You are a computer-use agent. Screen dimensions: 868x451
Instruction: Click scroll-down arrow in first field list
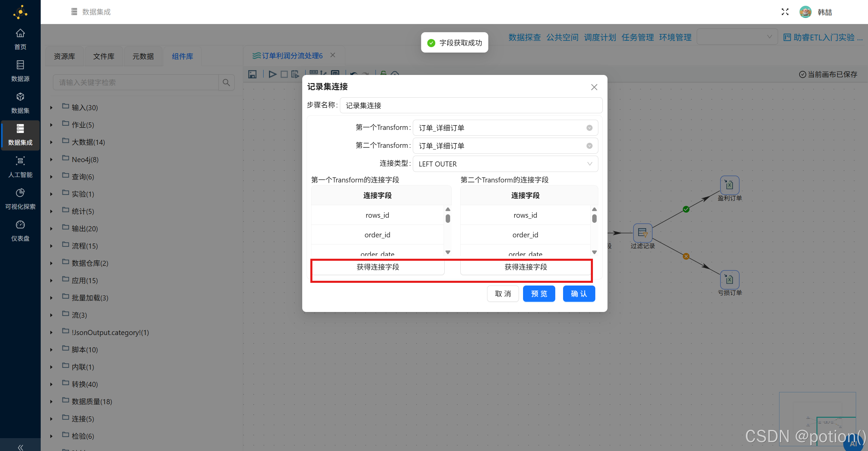(448, 252)
